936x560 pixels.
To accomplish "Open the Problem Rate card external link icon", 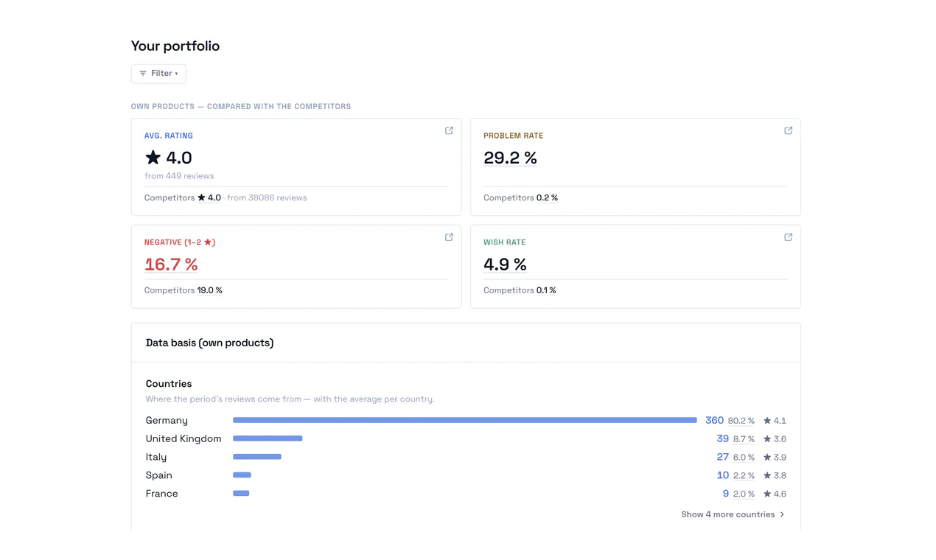I will [788, 130].
